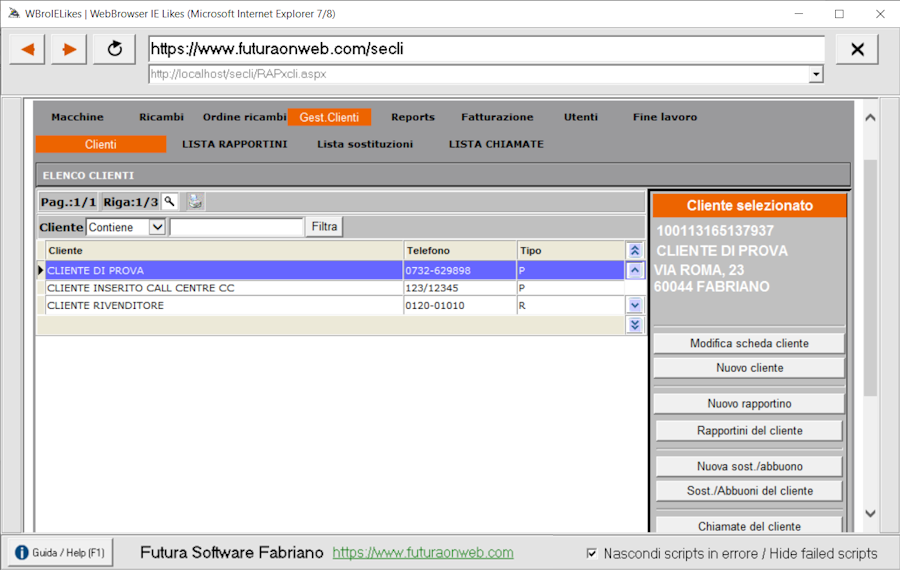
Task: Click the Cliente column header
Action: [224, 250]
